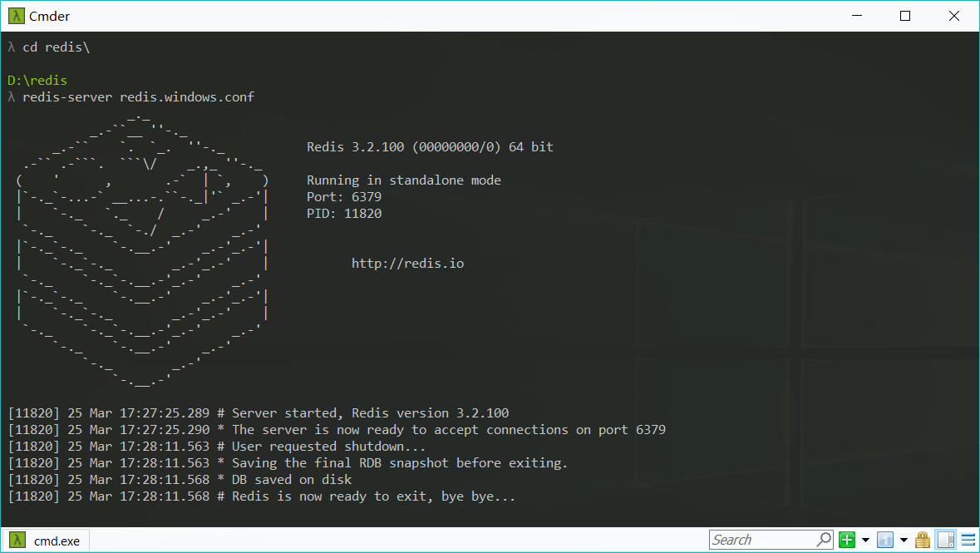Open the hamburger settings menu
This screenshot has height=553, width=980.
968,540
